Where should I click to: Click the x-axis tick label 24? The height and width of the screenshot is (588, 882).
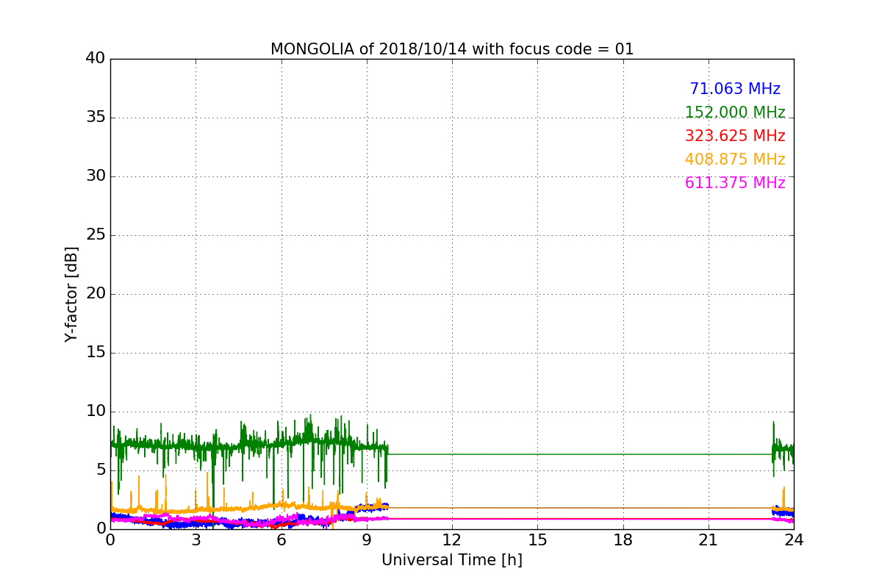tap(794, 540)
